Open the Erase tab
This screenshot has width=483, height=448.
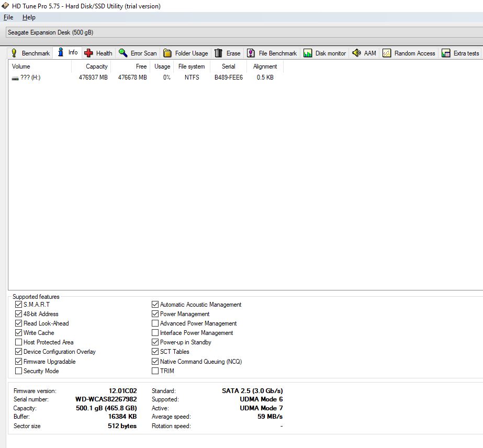coord(228,53)
